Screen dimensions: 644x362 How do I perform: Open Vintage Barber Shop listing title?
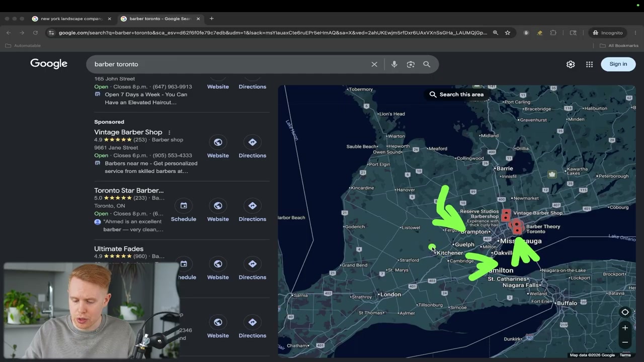click(x=128, y=132)
